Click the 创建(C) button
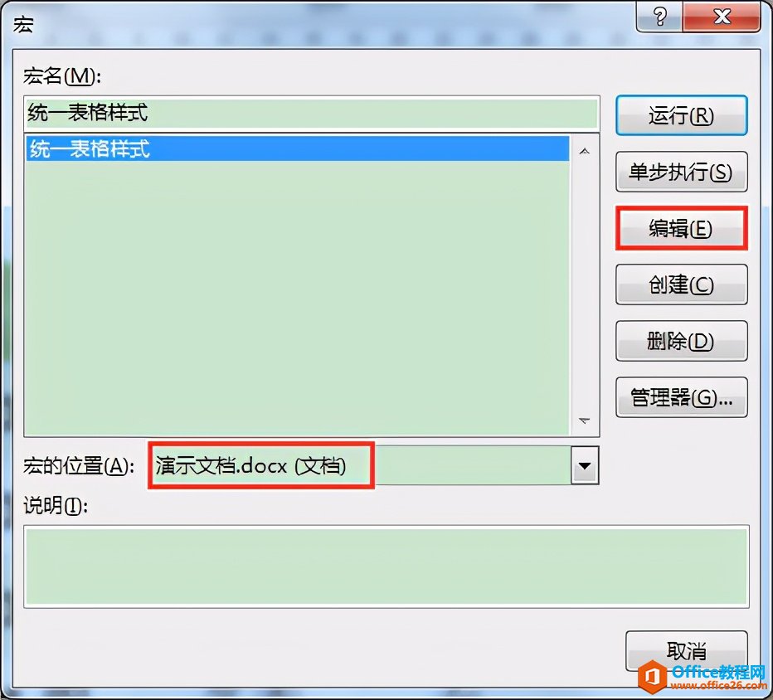773x700 pixels. pos(681,284)
